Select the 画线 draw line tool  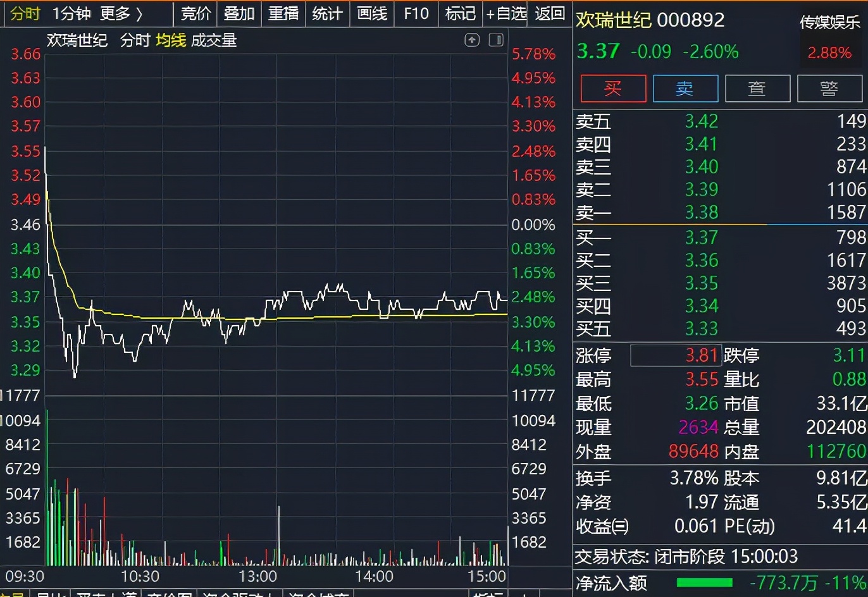coord(372,13)
